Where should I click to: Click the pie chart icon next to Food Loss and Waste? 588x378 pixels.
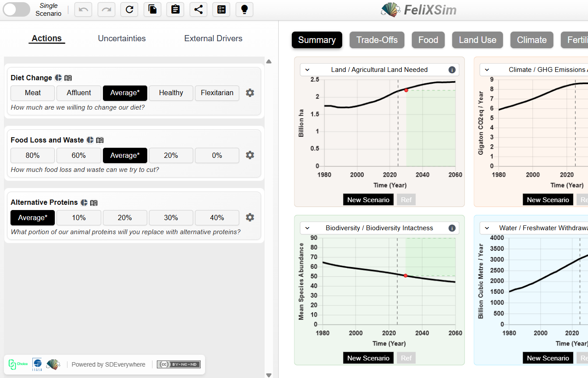coord(90,140)
